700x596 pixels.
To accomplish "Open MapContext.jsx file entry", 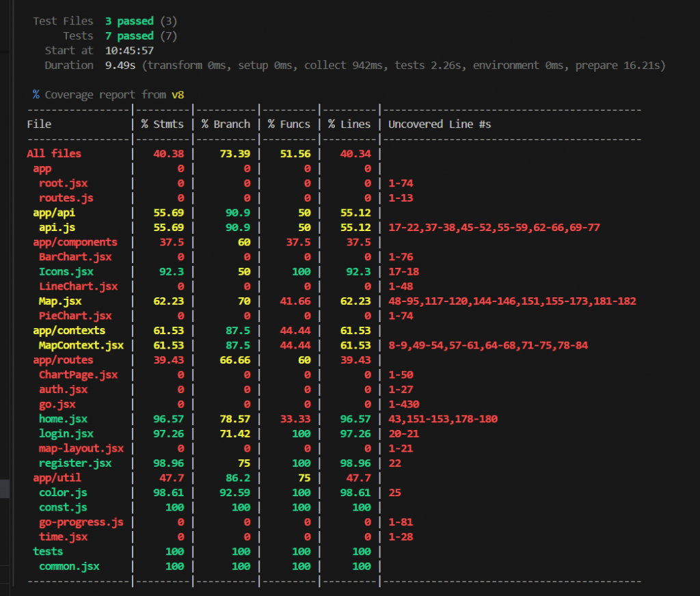I will 81,345.
